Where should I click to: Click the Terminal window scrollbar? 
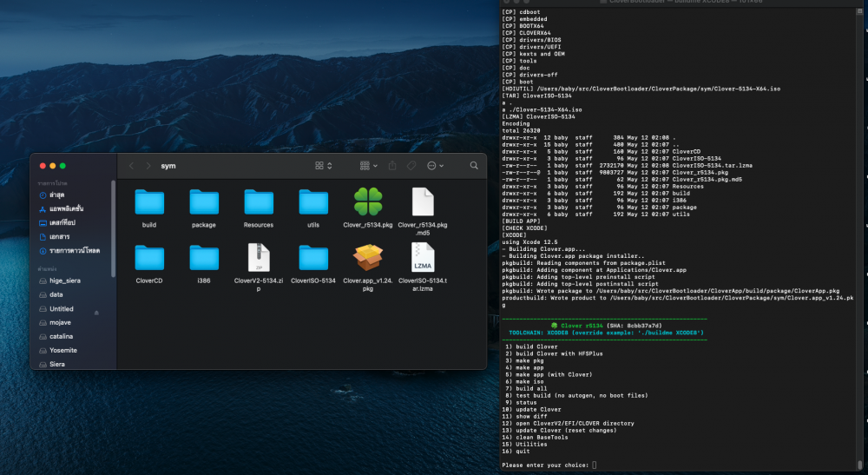859,465
